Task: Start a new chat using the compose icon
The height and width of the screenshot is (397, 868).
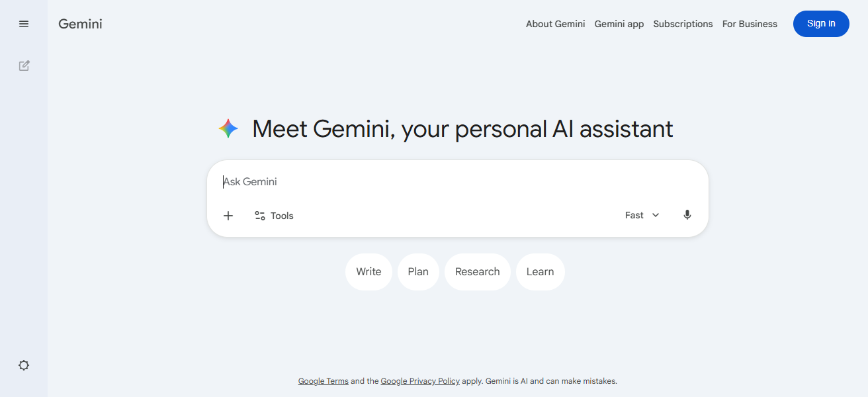Action: pos(24,66)
